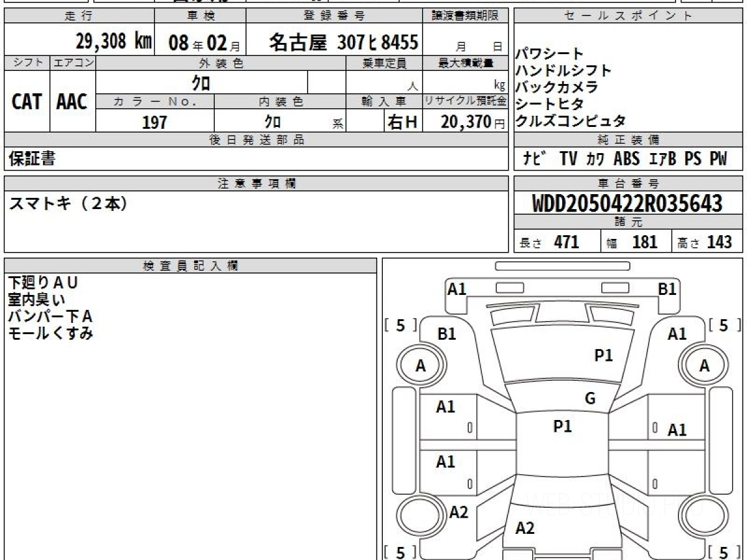Select the TV equipment item

[x=568, y=159]
